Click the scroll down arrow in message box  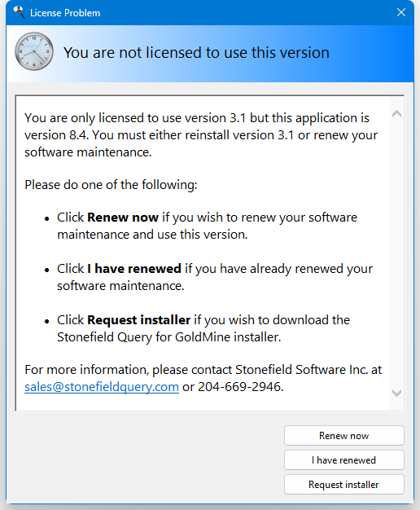396,393
